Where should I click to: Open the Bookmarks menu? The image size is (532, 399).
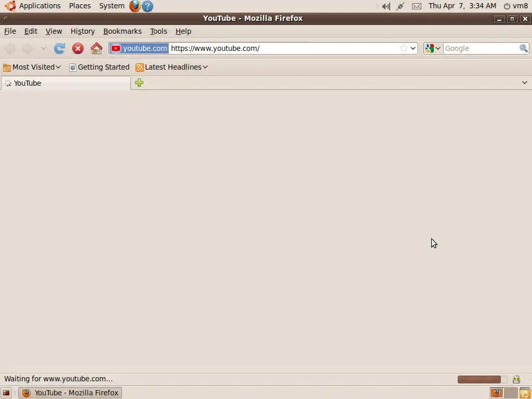pyautogui.click(x=122, y=31)
